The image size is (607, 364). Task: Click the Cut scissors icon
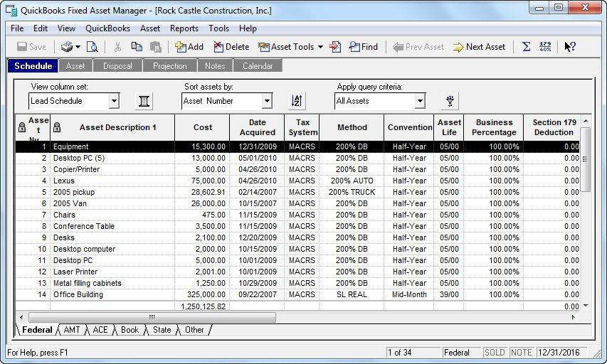click(117, 47)
